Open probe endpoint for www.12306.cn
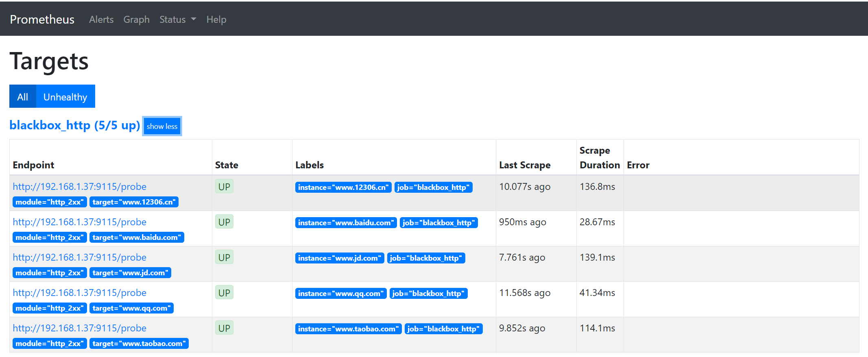This screenshot has width=868, height=357. click(x=80, y=187)
